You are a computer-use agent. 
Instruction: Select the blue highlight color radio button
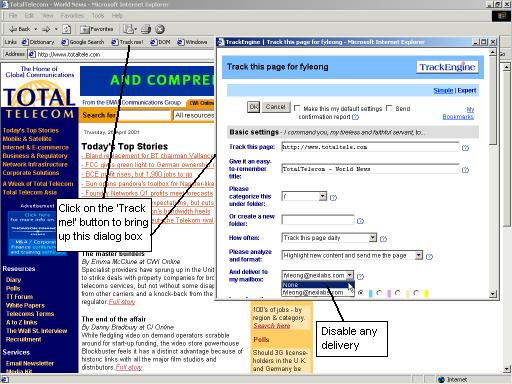(x=361, y=293)
